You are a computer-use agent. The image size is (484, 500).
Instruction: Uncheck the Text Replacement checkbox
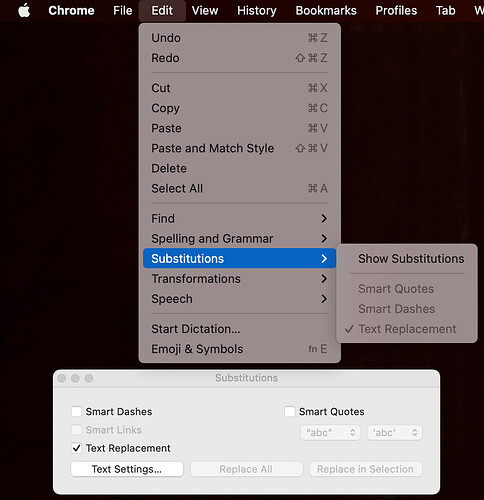(x=76, y=448)
